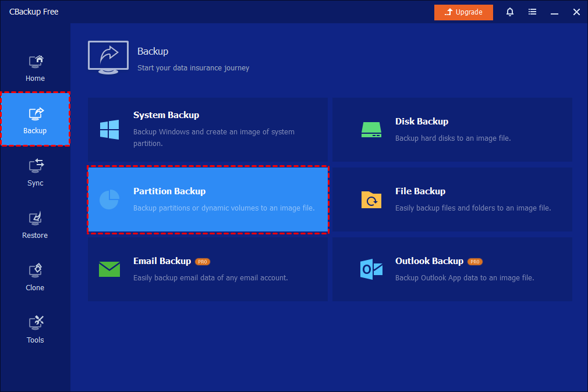The height and width of the screenshot is (392, 588).
Task: Click the yellow File Backup folder icon
Action: click(x=371, y=199)
